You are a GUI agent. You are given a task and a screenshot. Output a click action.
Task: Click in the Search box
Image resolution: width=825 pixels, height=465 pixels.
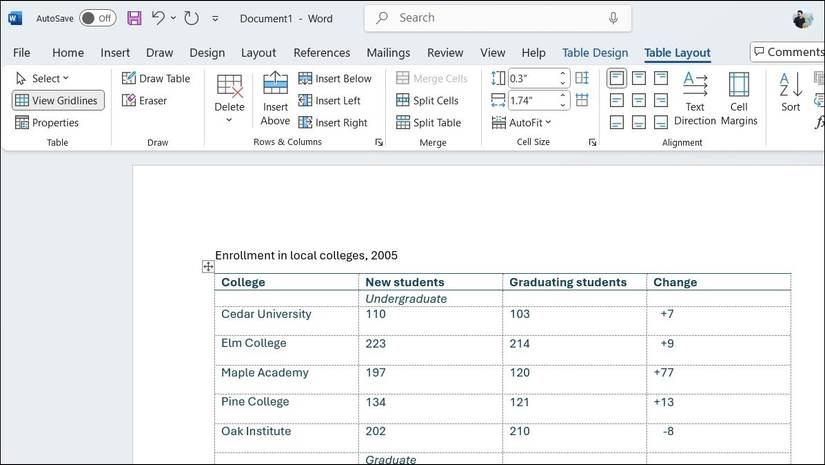coord(500,18)
